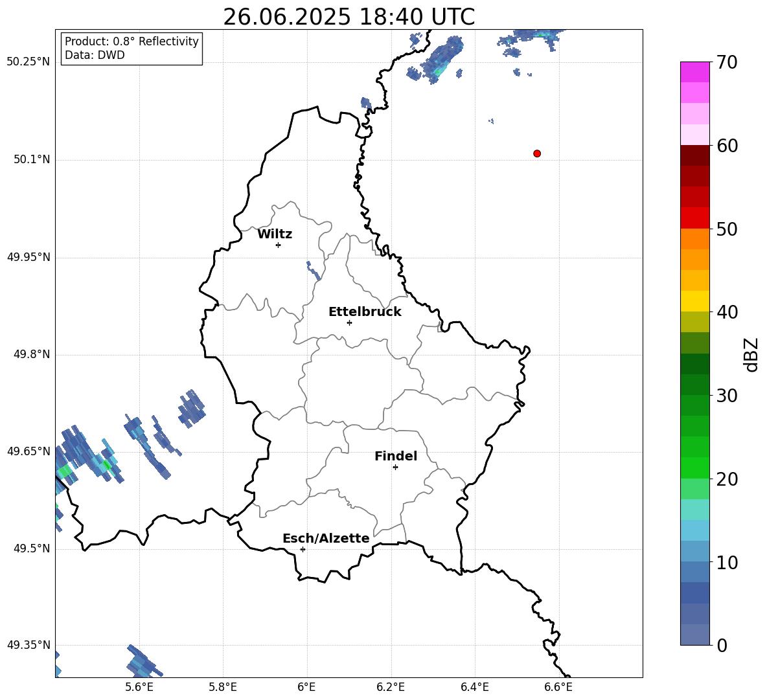Screen dimensions: 767x700
Task: Click the Wiltz station cross marker
Action: pos(279,245)
